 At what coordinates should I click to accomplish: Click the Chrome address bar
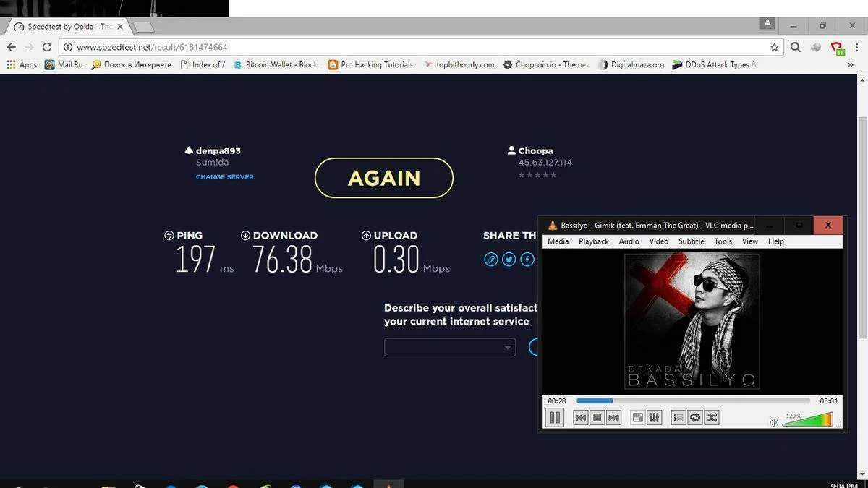[422, 47]
